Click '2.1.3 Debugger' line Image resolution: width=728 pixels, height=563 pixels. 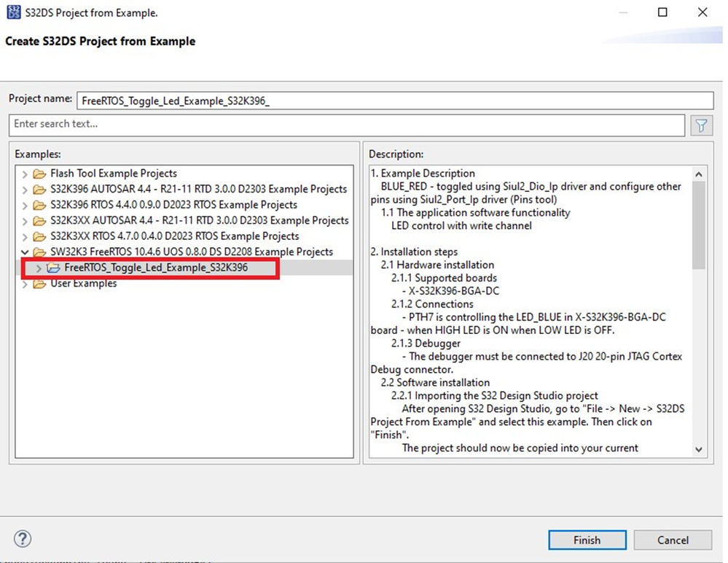click(426, 343)
